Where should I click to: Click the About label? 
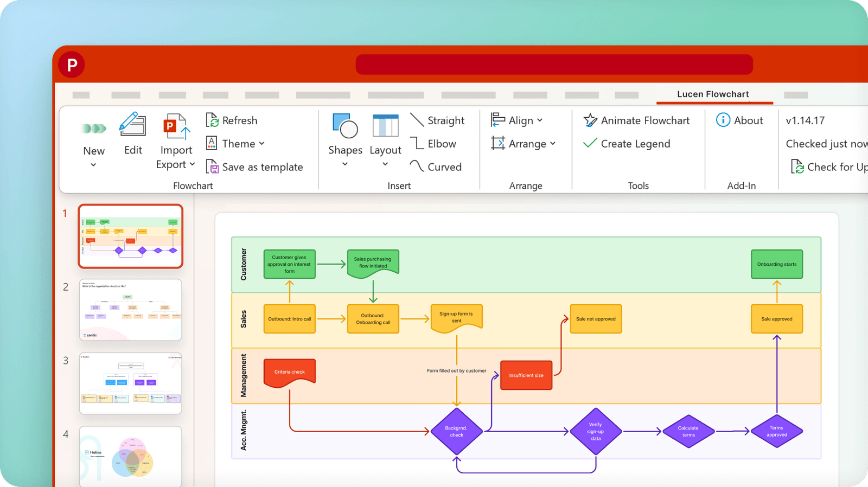pos(749,120)
